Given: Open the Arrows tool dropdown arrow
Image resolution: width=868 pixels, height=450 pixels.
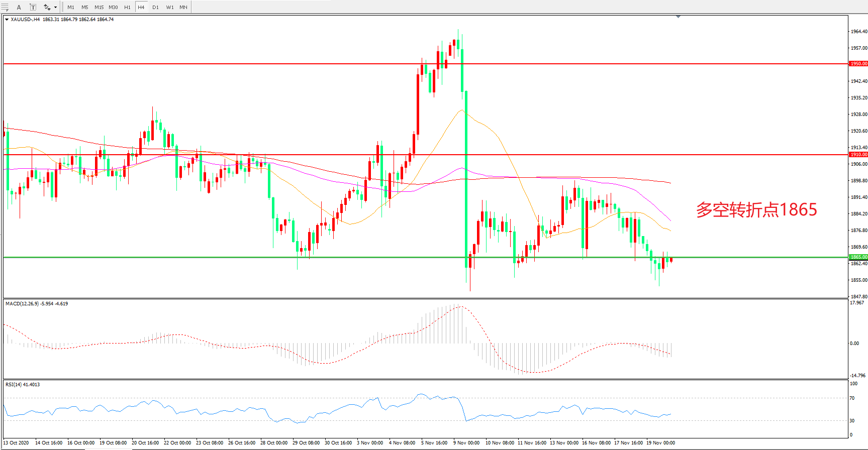Looking at the screenshot, I should click(x=55, y=7).
